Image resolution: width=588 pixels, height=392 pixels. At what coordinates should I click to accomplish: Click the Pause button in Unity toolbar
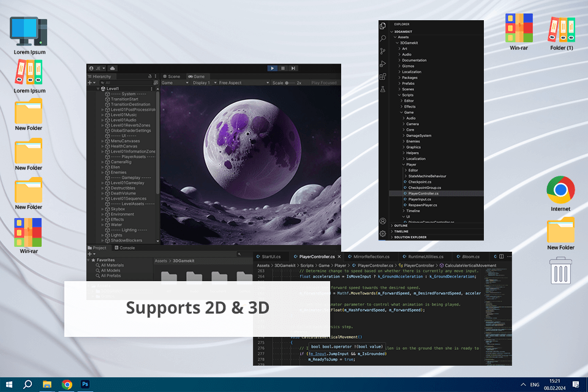(283, 68)
